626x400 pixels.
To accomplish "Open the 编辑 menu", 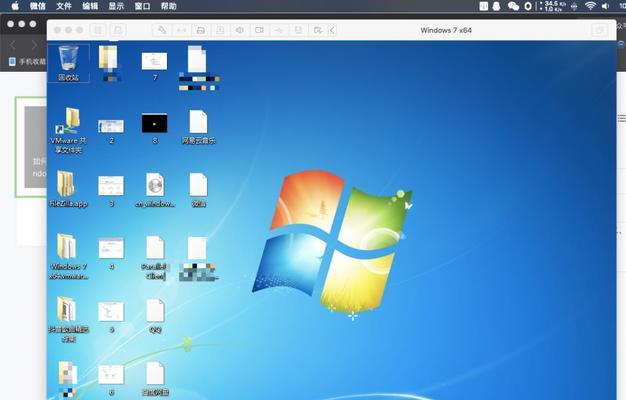I will click(90, 6).
